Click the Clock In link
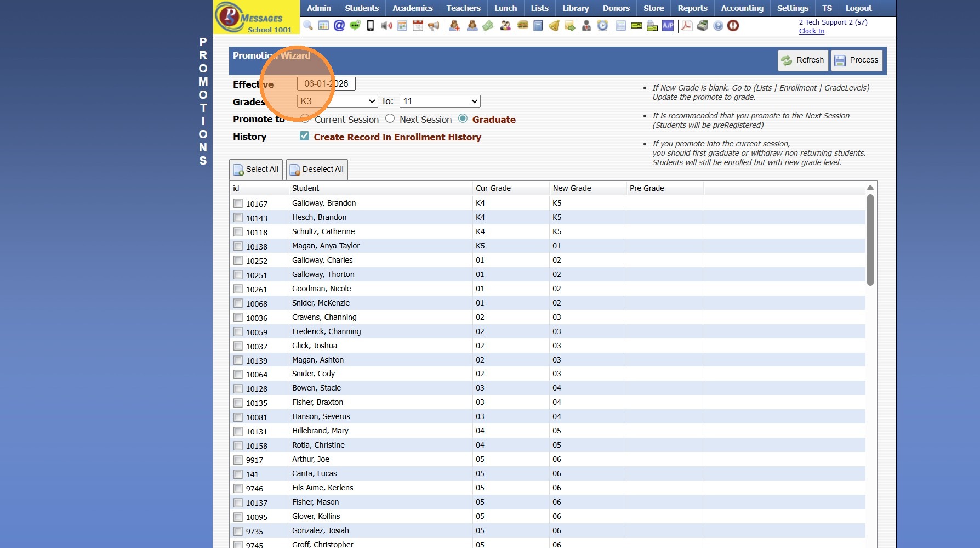 [811, 31]
